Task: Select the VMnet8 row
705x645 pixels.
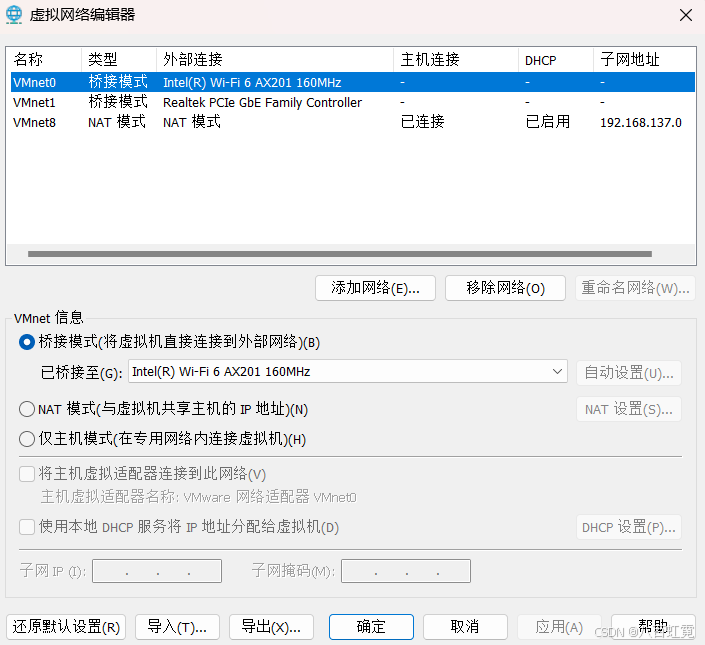Action: (352, 122)
